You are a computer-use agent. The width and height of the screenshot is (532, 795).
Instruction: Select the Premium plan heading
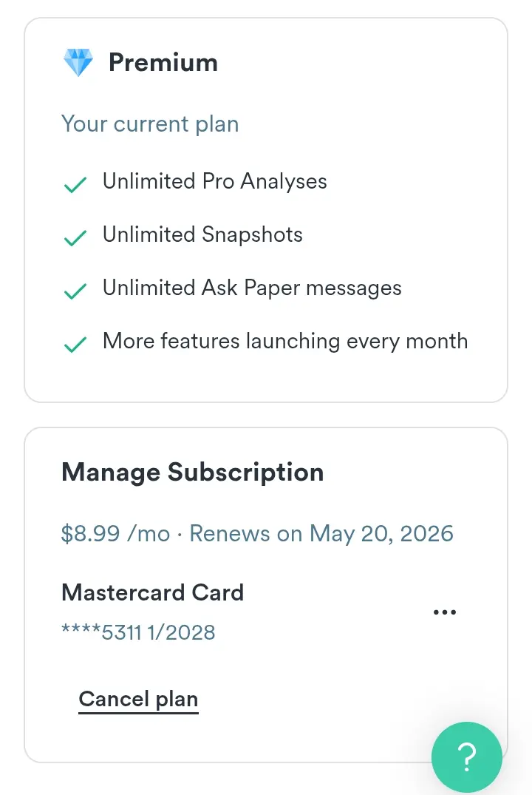click(x=163, y=62)
